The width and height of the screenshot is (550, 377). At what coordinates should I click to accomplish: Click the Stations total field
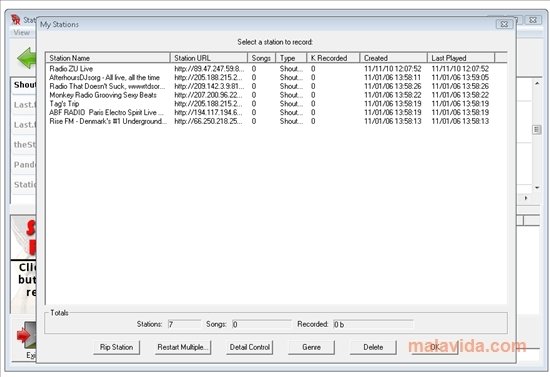(184, 324)
